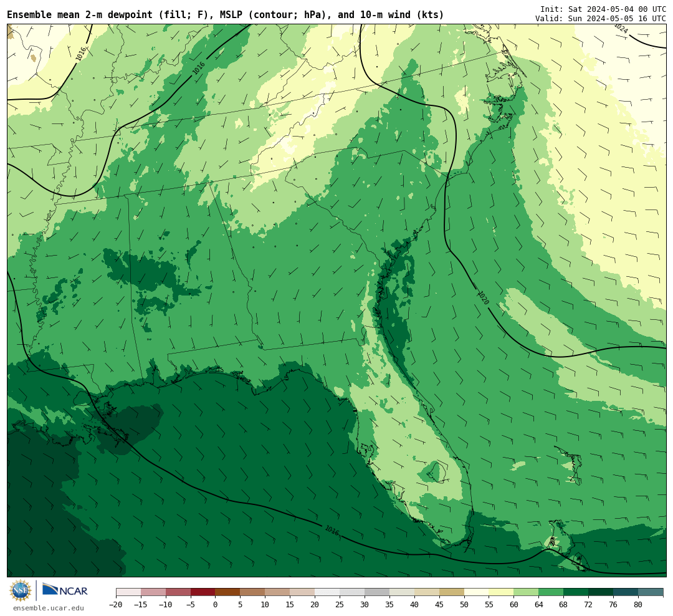This screenshot has width=673, height=616.
Task: Open the ensemble.ucar.edu link text
Action: (x=49, y=608)
